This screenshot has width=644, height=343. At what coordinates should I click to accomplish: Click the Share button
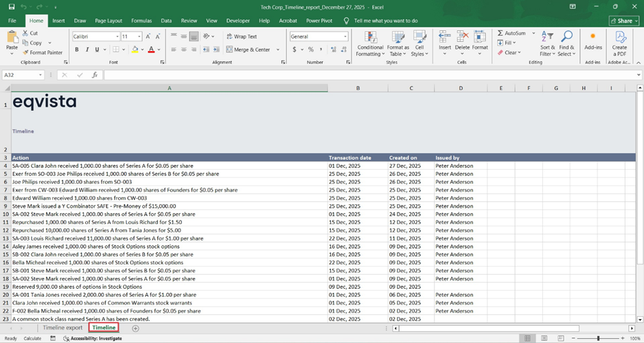[623, 21]
